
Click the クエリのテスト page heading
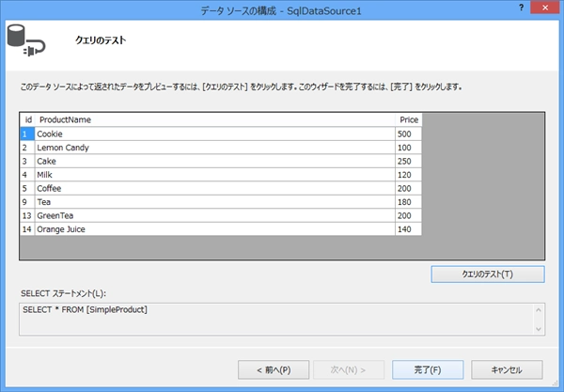pos(101,39)
